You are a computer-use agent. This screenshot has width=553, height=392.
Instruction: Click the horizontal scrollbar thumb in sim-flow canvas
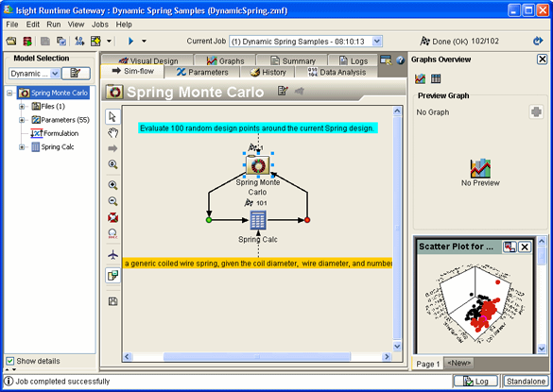[257, 357]
